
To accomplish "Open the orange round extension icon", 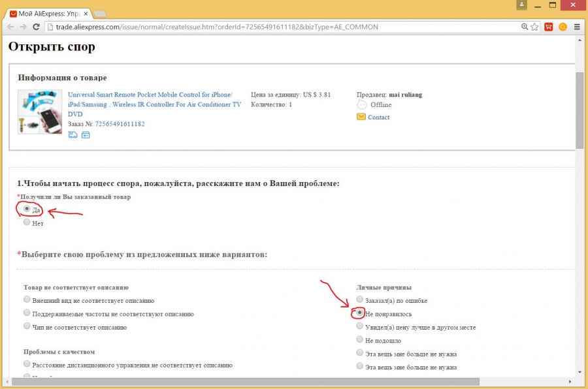I will coord(563,27).
